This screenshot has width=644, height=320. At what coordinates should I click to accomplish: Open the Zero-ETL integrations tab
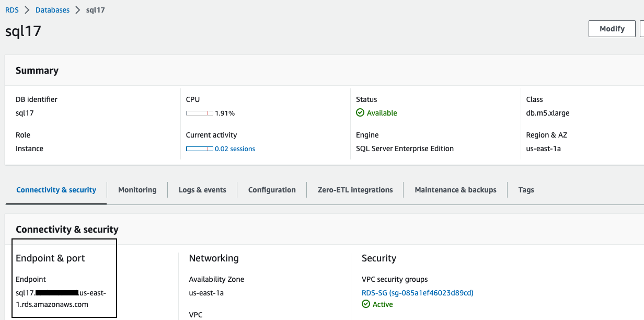[x=355, y=190]
